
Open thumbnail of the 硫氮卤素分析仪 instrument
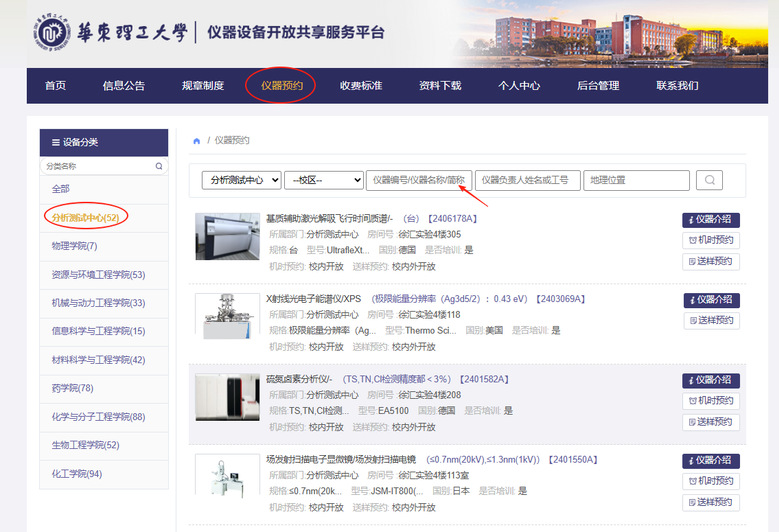226,398
